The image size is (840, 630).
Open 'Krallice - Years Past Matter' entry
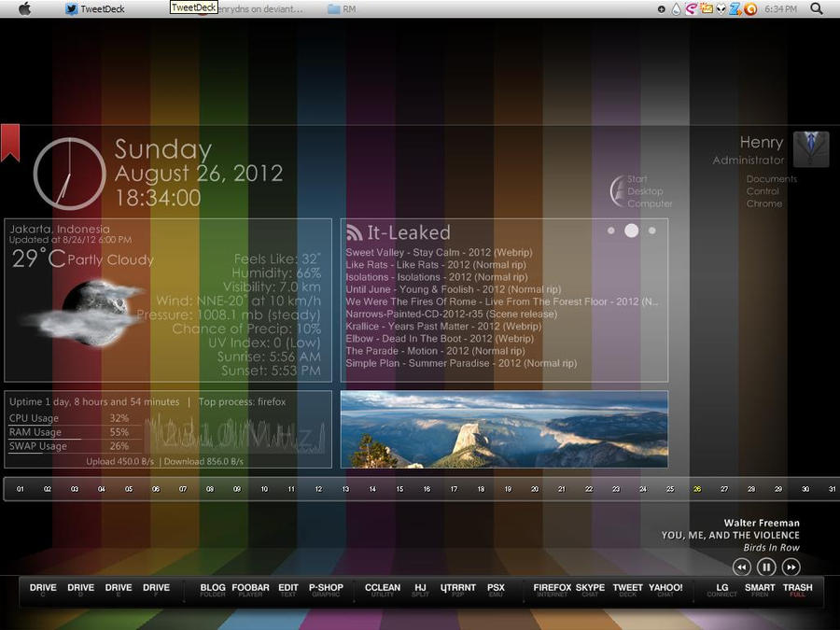pos(443,327)
